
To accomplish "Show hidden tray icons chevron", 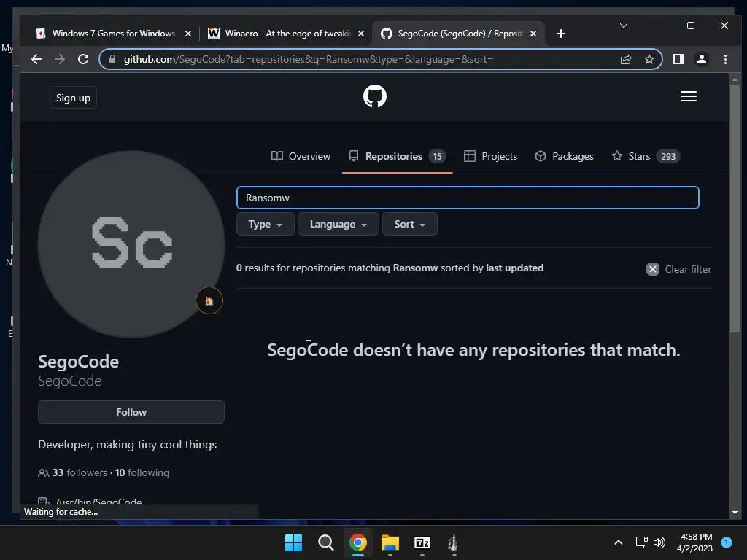I will tap(619, 542).
